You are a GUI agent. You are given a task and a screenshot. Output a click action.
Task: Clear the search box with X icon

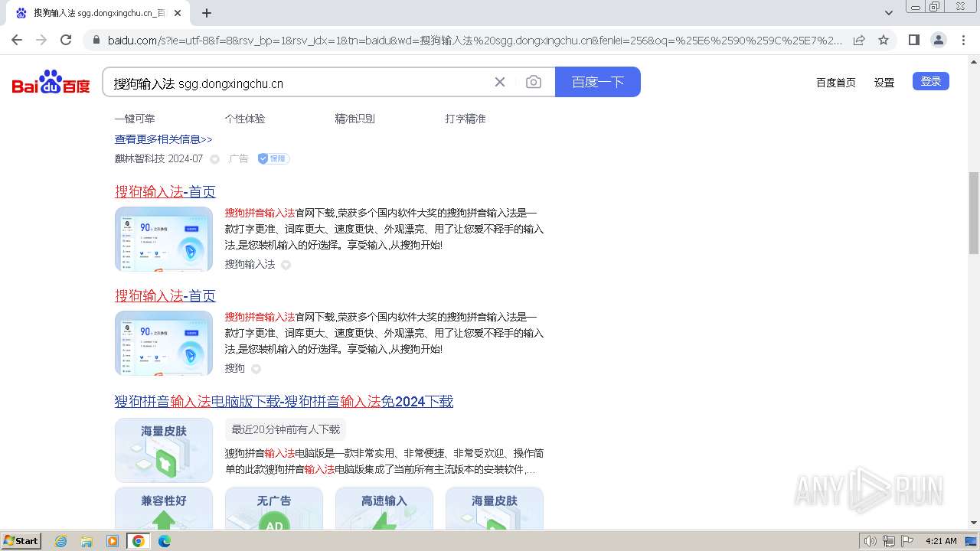500,82
